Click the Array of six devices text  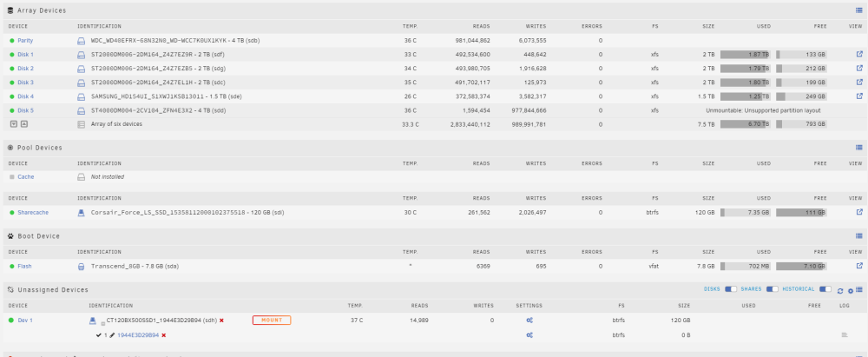coord(116,124)
